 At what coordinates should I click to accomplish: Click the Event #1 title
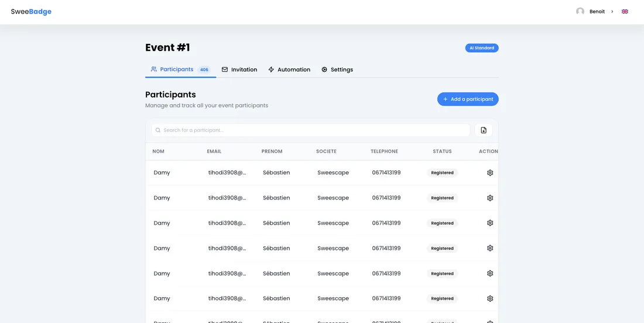tap(167, 47)
